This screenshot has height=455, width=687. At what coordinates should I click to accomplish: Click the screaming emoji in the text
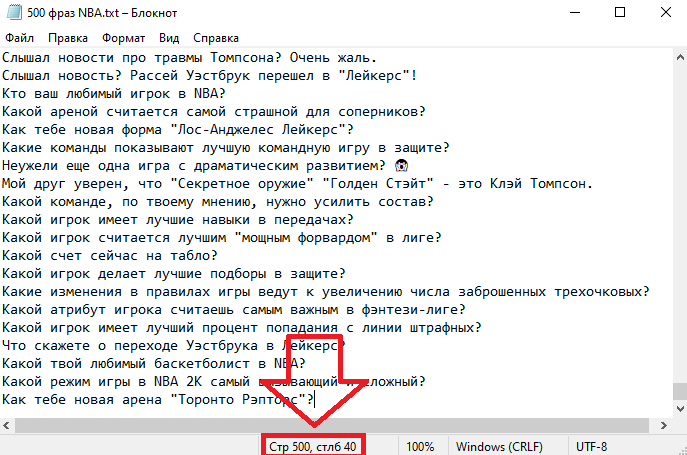pyautogui.click(x=398, y=165)
